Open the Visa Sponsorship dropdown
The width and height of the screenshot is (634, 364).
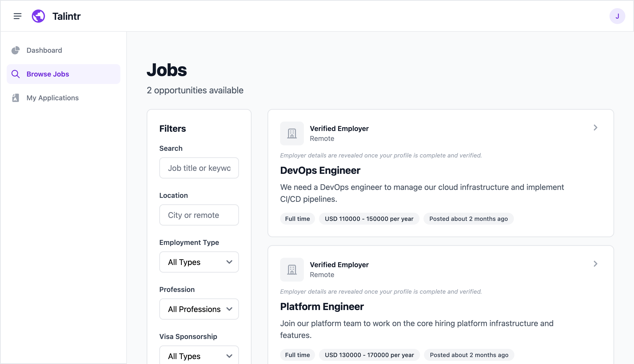pyautogui.click(x=199, y=356)
